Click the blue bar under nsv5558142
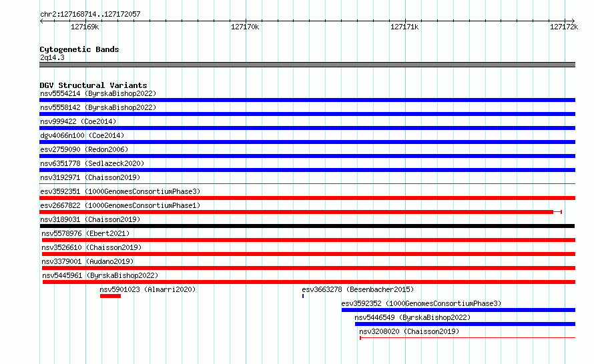The image size is (594, 364). click(307, 114)
